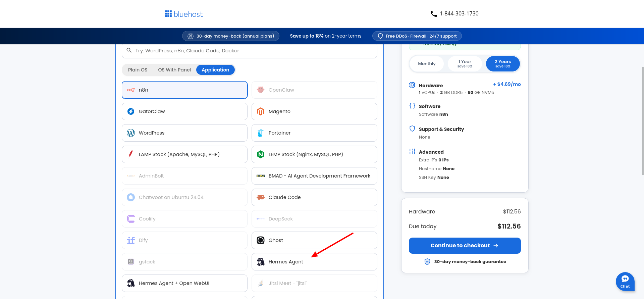The image size is (644, 299).
Task: Click the Coolify icon
Action: click(131, 219)
